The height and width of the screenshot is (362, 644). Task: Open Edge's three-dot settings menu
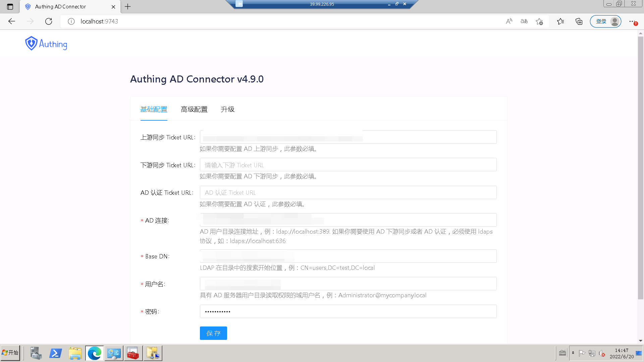(x=632, y=21)
